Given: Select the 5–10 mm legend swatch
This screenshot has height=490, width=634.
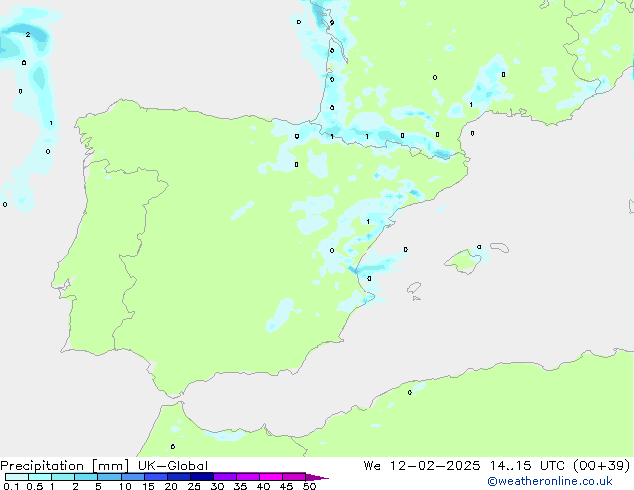Looking at the screenshot, I should (x=109, y=477).
